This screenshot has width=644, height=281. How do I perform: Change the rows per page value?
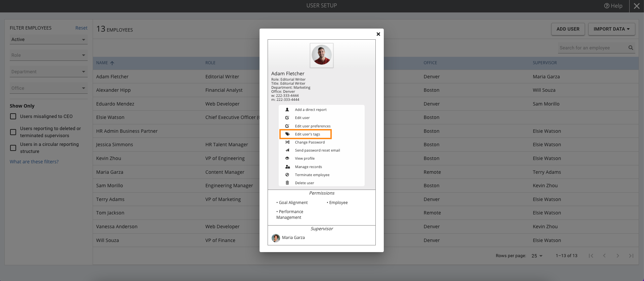(x=537, y=256)
